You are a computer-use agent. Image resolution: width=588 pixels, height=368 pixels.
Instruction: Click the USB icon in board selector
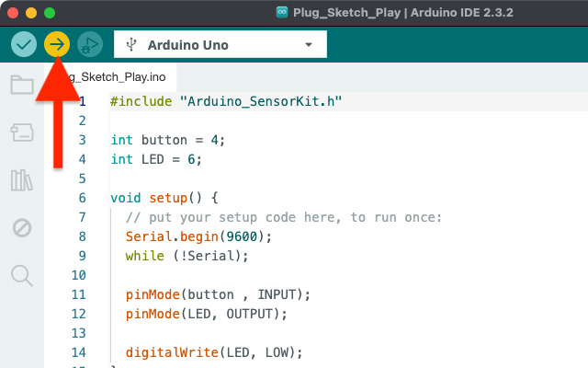[131, 45]
